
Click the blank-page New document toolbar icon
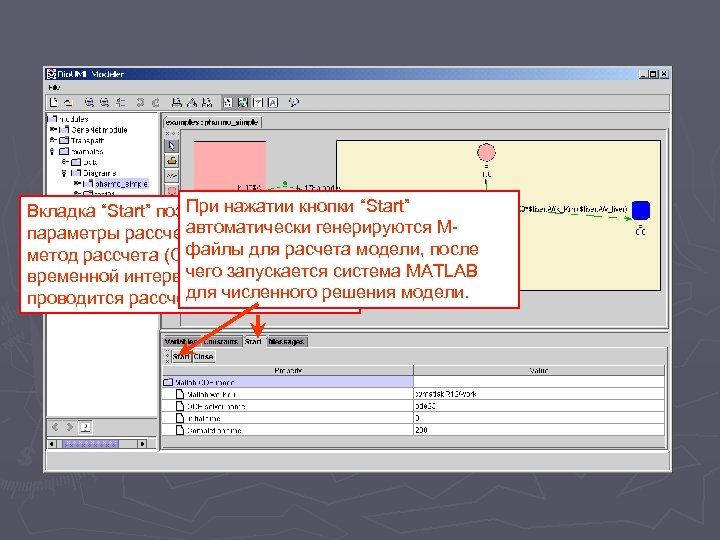point(54,102)
